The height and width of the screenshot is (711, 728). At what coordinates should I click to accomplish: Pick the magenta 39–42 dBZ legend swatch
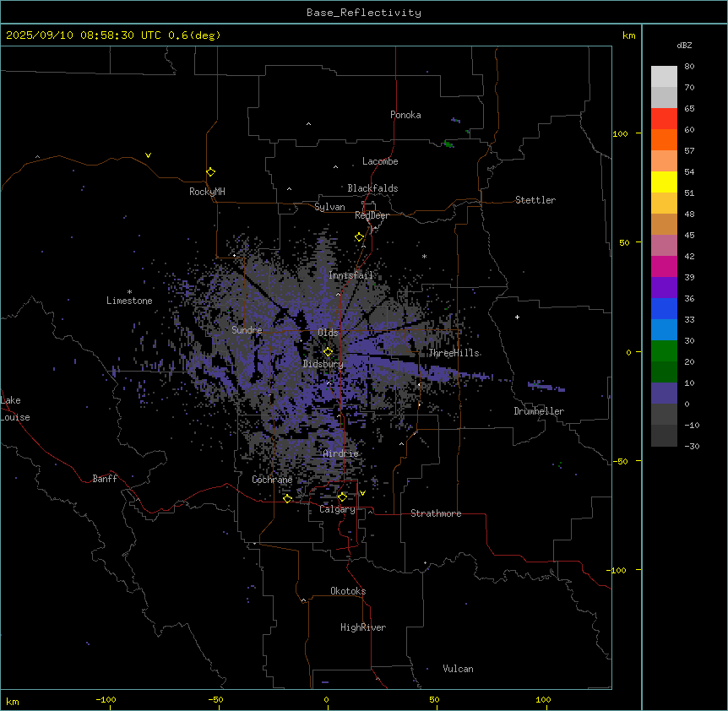pyautogui.click(x=664, y=266)
